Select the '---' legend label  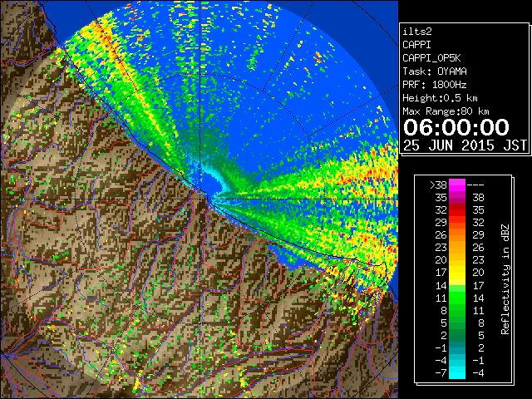click(475, 185)
